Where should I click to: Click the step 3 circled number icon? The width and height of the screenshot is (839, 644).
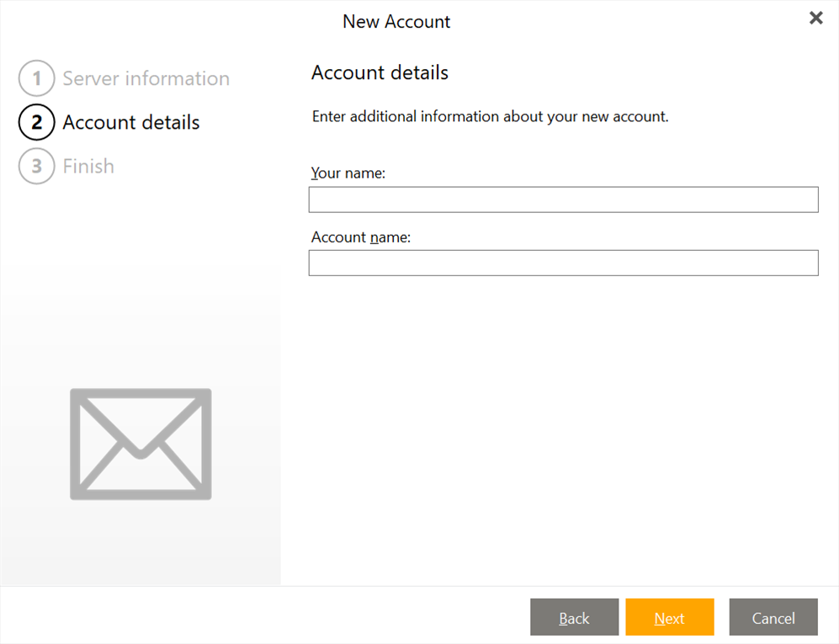(36, 166)
